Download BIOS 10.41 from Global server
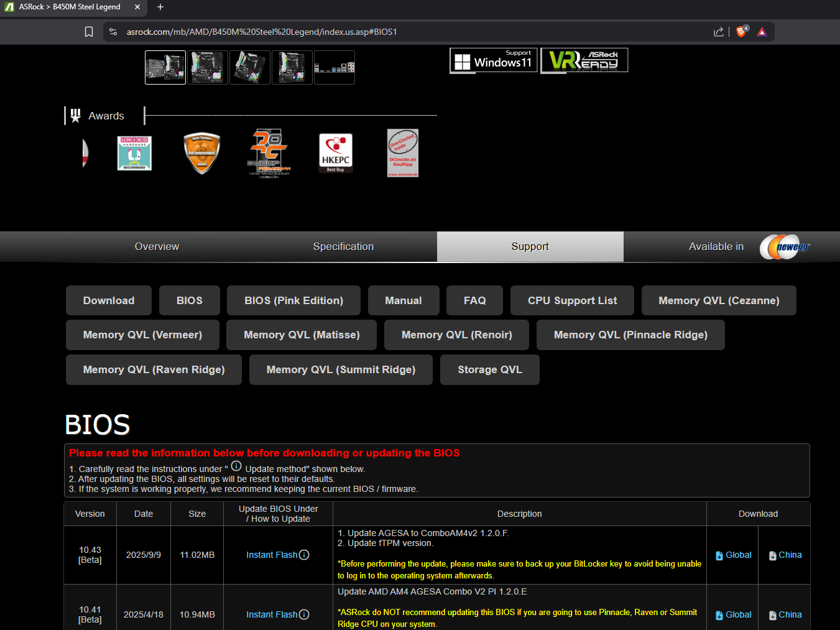The width and height of the screenshot is (840, 630). click(x=733, y=614)
